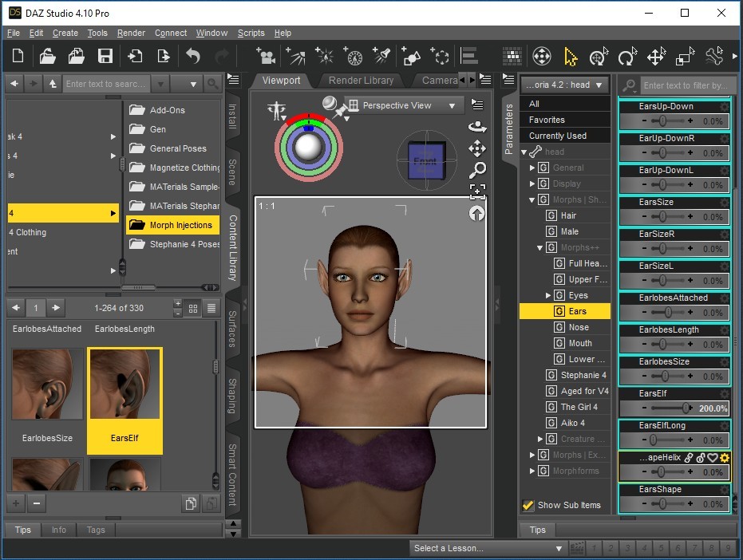Click the minus button on EarlobesLength slider
Screen dimensions: 743x560
tap(644, 344)
